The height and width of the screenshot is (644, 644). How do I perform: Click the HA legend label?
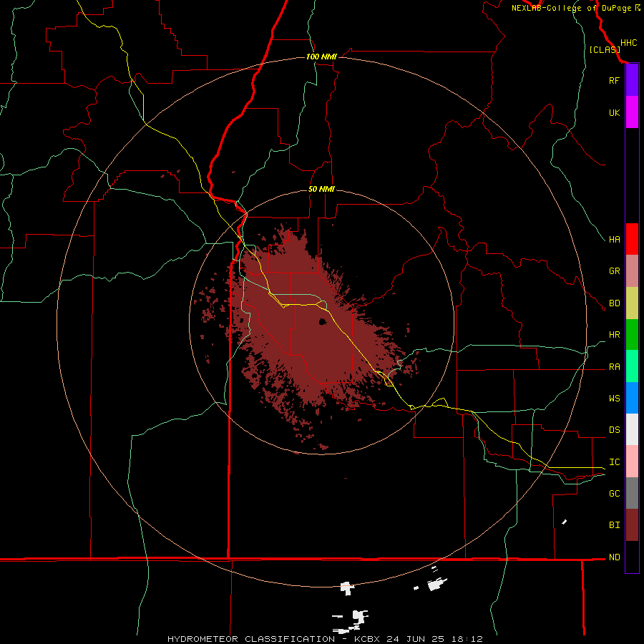(614, 239)
